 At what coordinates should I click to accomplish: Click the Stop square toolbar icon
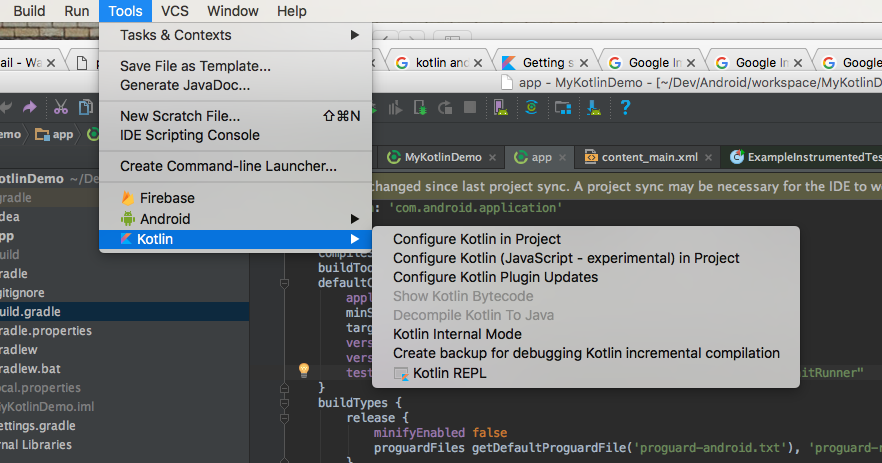tap(470, 107)
